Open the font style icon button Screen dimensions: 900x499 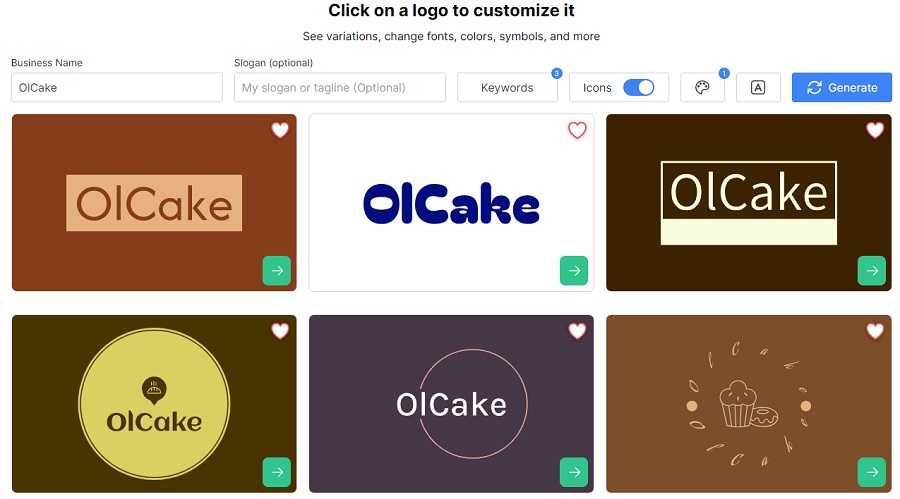[x=758, y=87]
